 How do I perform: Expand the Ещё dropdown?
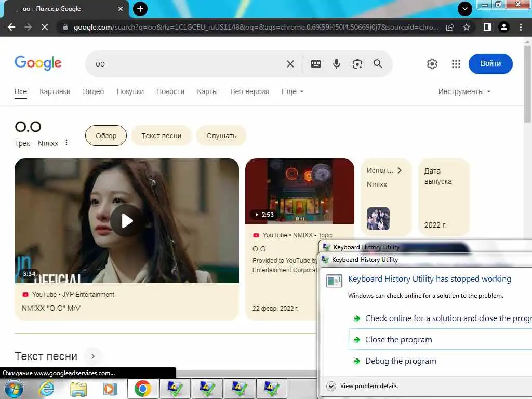point(292,91)
